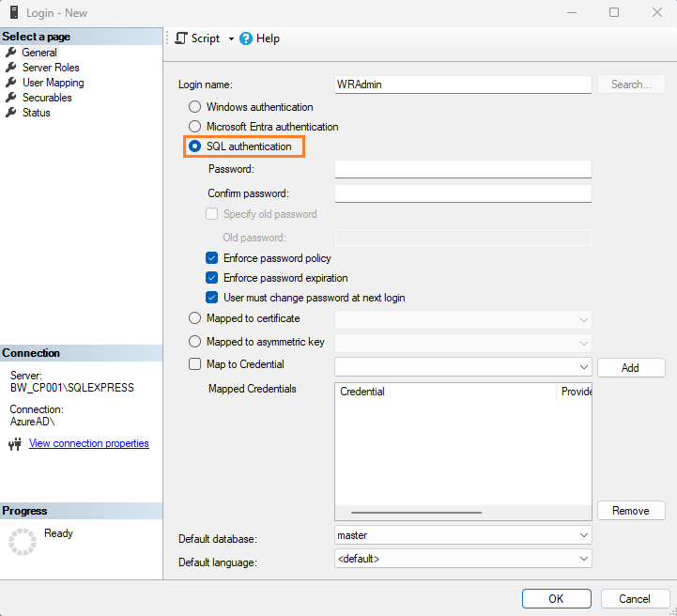Click the Select a page header
Image resolution: width=677 pixels, height=616 pixels.
point(81,37)
